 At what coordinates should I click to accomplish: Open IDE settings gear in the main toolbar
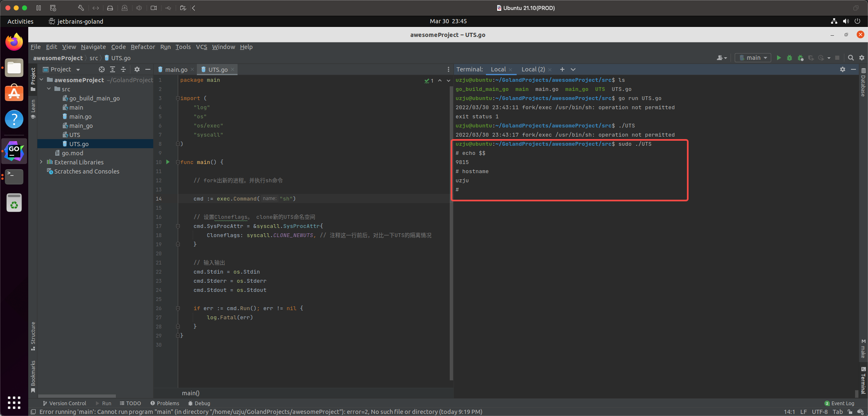pyautogui.click(x=862, y=58)
